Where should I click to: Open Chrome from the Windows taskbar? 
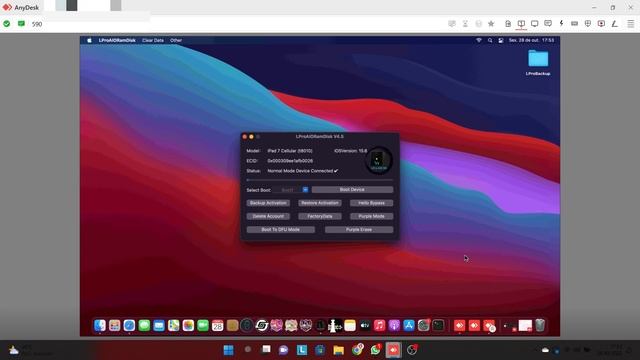358,350
